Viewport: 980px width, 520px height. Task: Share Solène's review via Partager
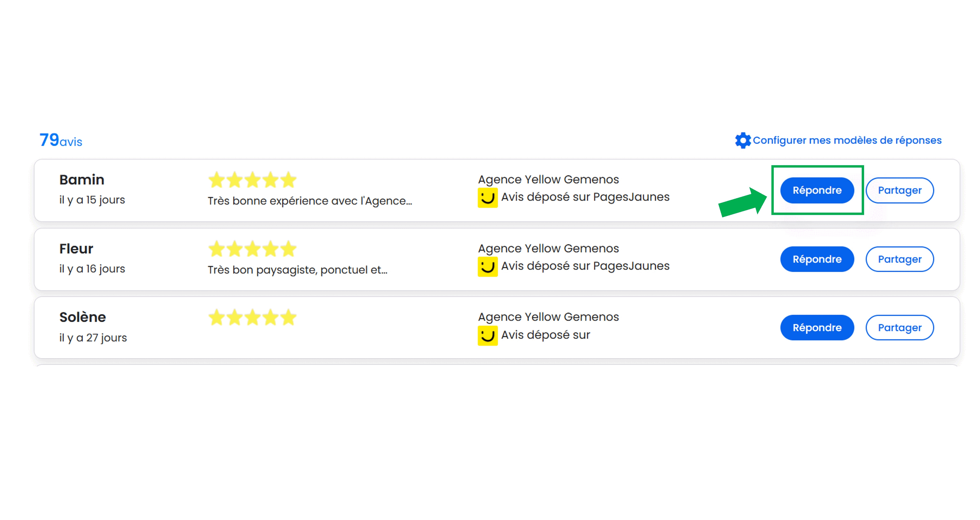(x=900, y=328)
